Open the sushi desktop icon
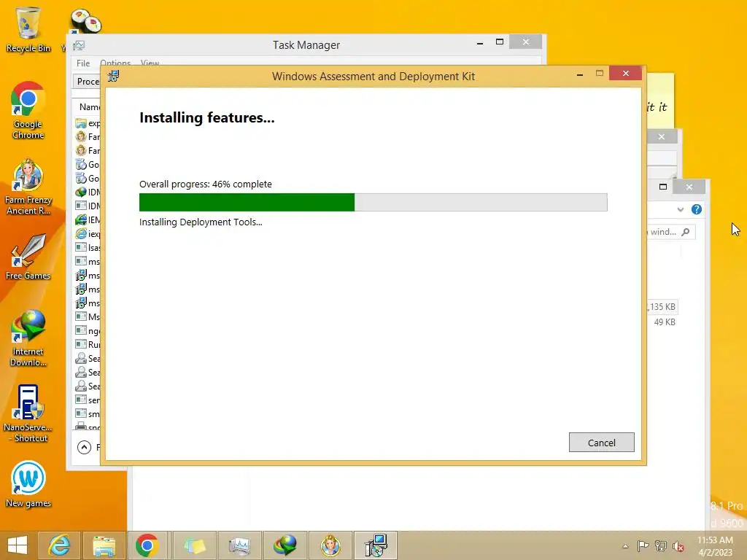Image resolution: width=747 pixels, height=560 pixels. tap(86, 20)
